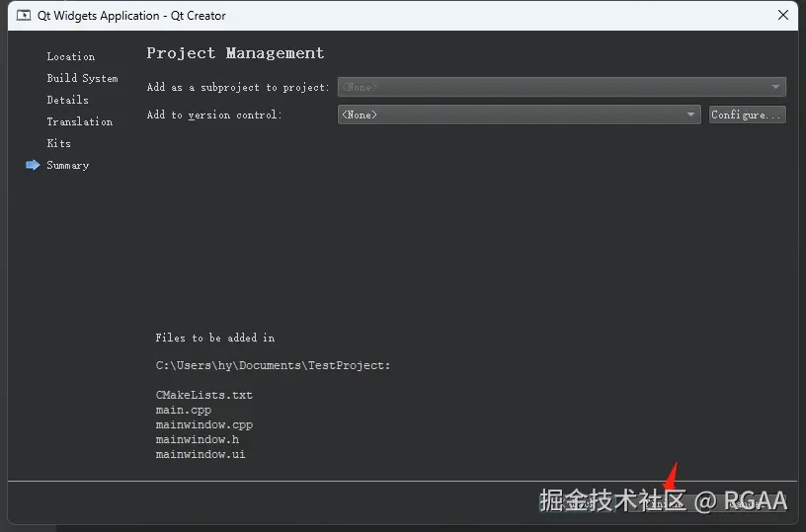
Task: Go to the Translation wizard step
Action: pyautogui.click(x=79, y=121)
